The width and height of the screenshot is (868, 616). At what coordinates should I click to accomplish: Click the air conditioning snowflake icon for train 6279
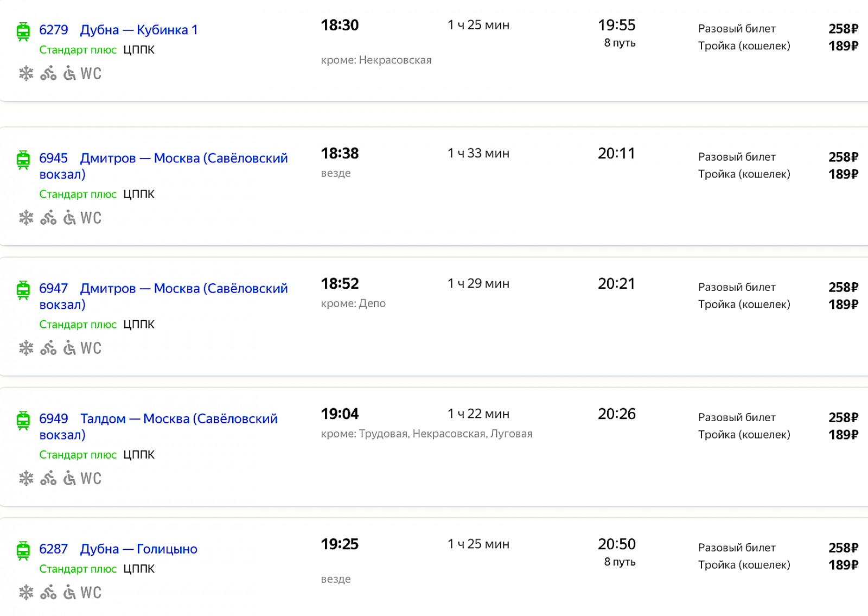(26, 73)
